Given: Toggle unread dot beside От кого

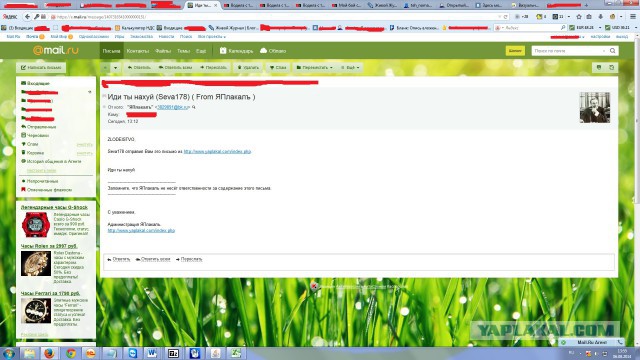Looking at the screenshot, I should (104, 107).
